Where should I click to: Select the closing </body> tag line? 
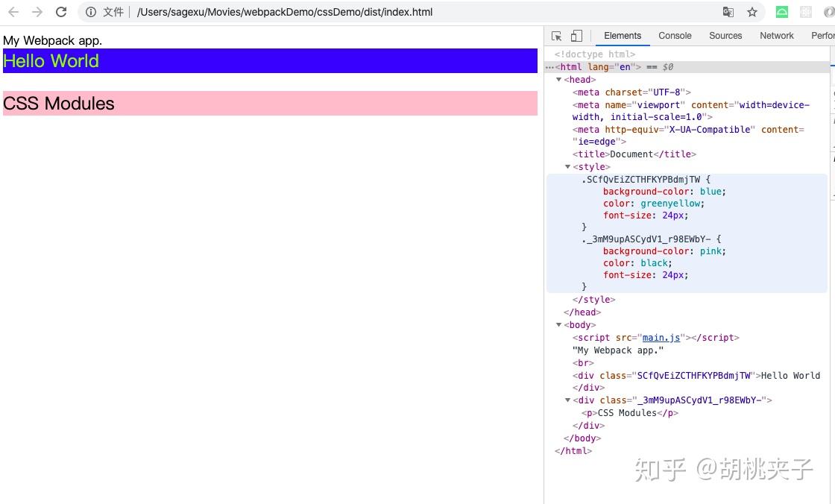pos(582,438)
